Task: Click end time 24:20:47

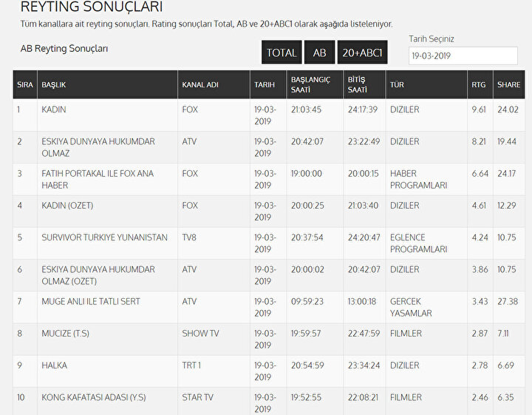Action: click(364, 237)
